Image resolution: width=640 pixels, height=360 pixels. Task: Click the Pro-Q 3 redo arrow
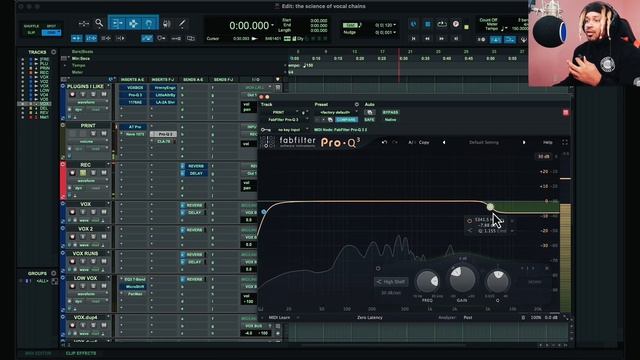pyautogui.click(x=395, y=142)
